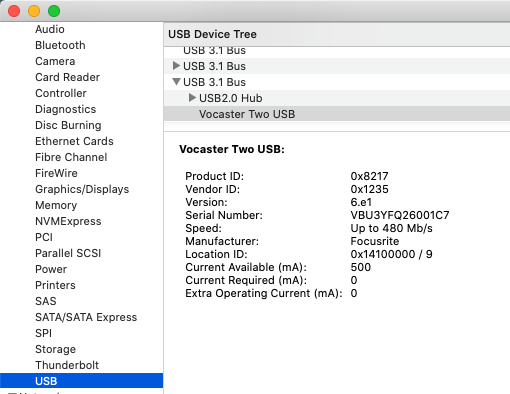The height and width of the screenshot is (394, 510).
Task: Open SATA/SATA Express section
Action: (x=86, y=317)
